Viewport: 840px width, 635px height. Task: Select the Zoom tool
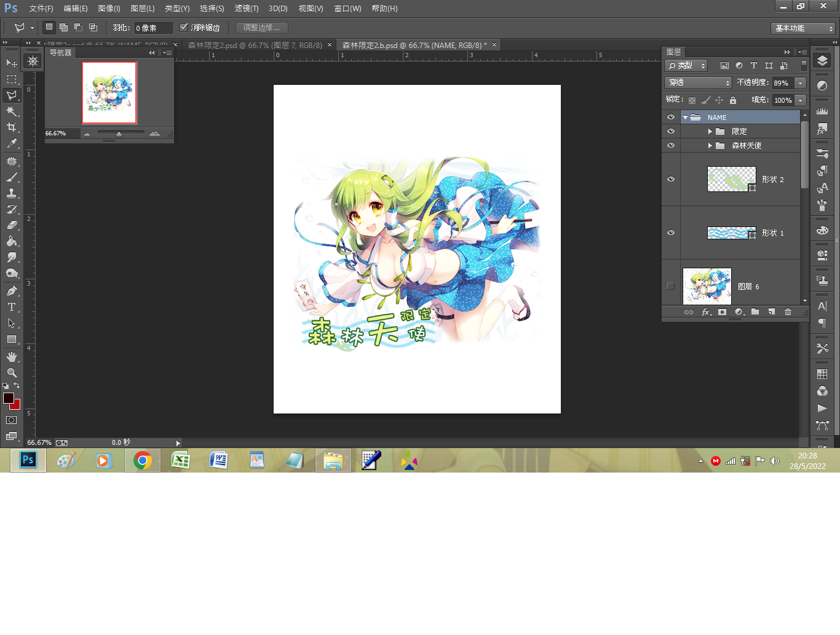(12, 373)
